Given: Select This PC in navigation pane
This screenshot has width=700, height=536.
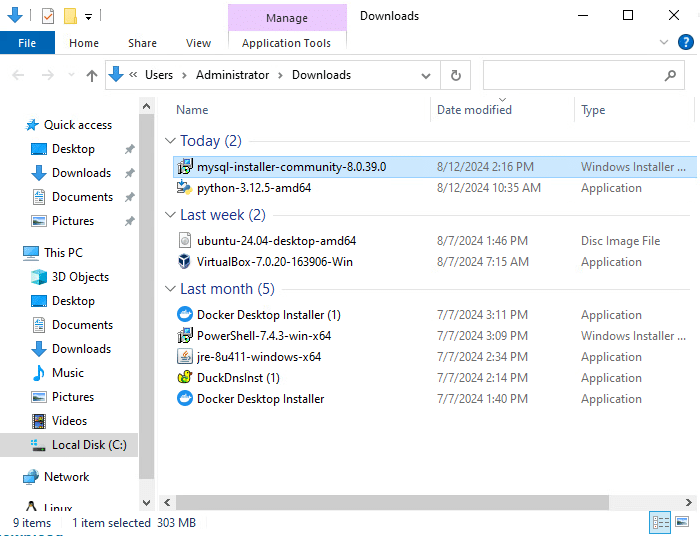Looking at the screenshot, I should click(x=63, y=253).
